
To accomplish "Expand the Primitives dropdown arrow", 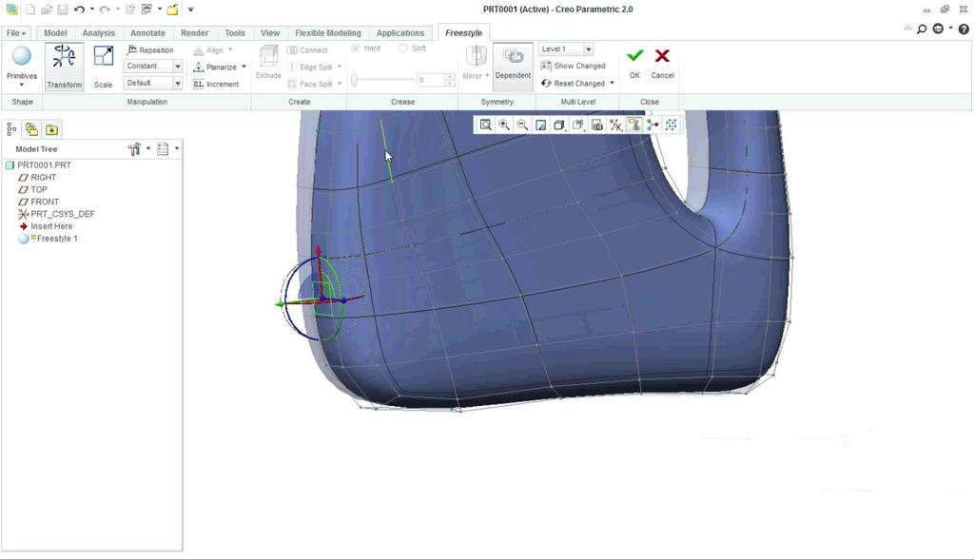I will 22,85.
